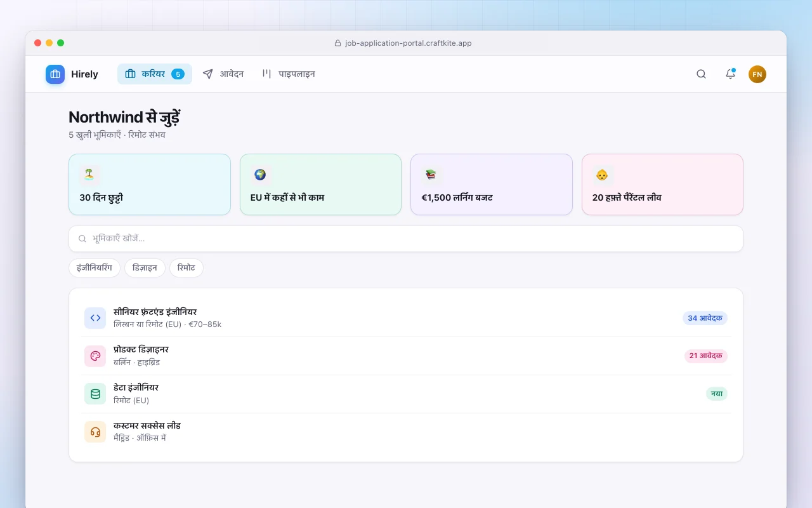Switch to the पाइपलाइन tab
Viewport: 812px width, 508px height.
tap(289, 74)
